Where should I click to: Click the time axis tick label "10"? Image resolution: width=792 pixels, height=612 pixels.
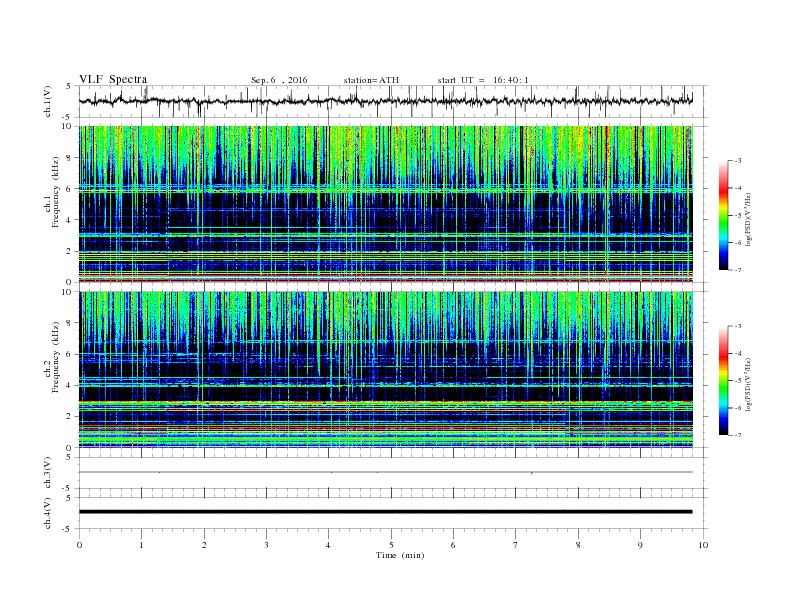tap(703, 545)
